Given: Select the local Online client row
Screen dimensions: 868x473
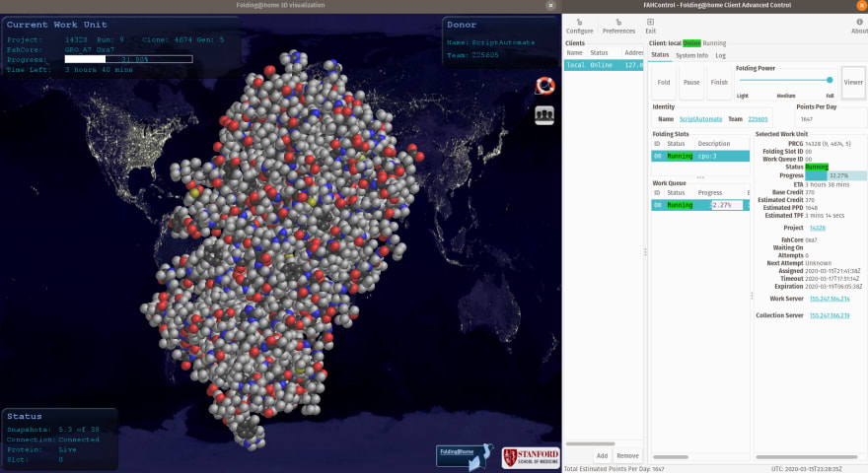Looking at the screenshot, I should coord(604,65).
